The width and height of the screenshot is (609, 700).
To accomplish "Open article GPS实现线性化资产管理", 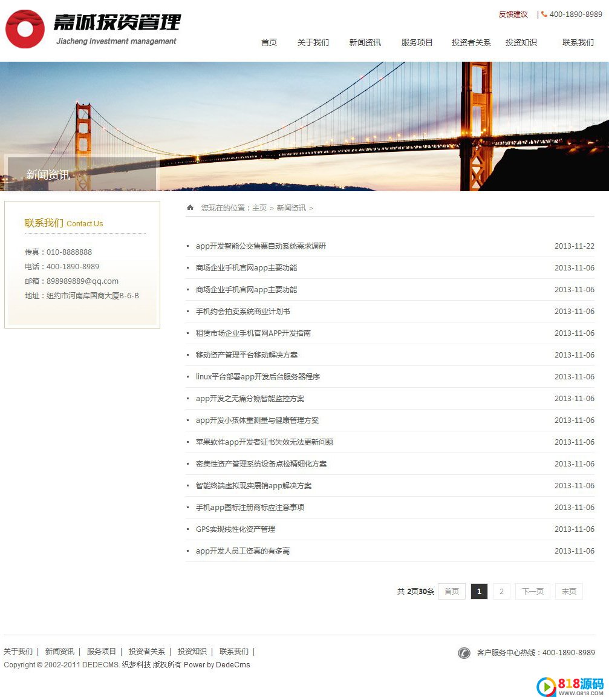I will point(236,529).
